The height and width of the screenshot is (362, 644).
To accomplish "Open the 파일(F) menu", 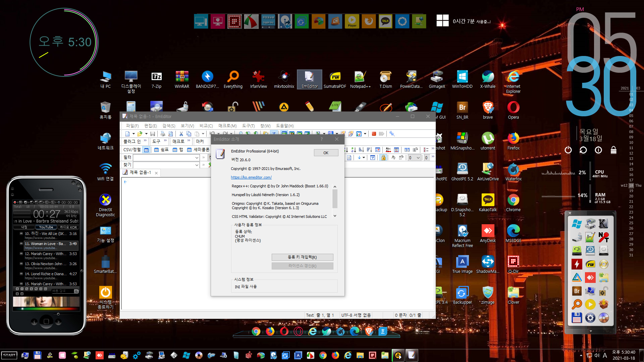I will pos(132,126).
